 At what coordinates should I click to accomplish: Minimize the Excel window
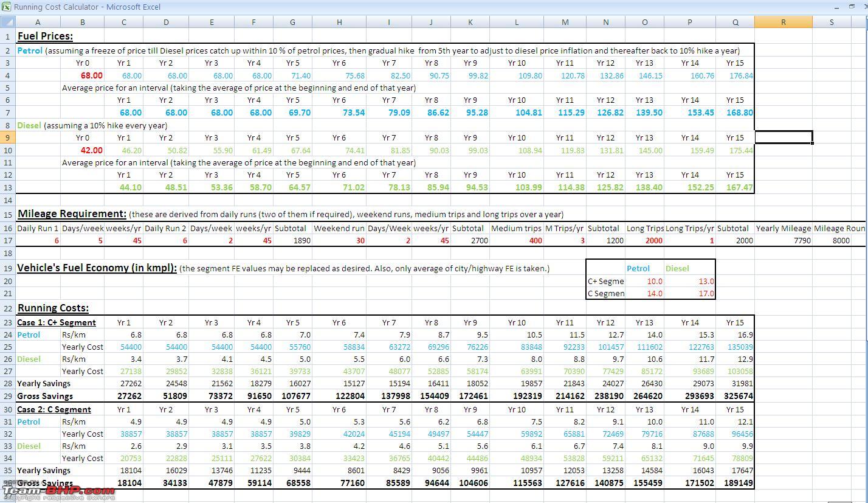tap(836, 6)
